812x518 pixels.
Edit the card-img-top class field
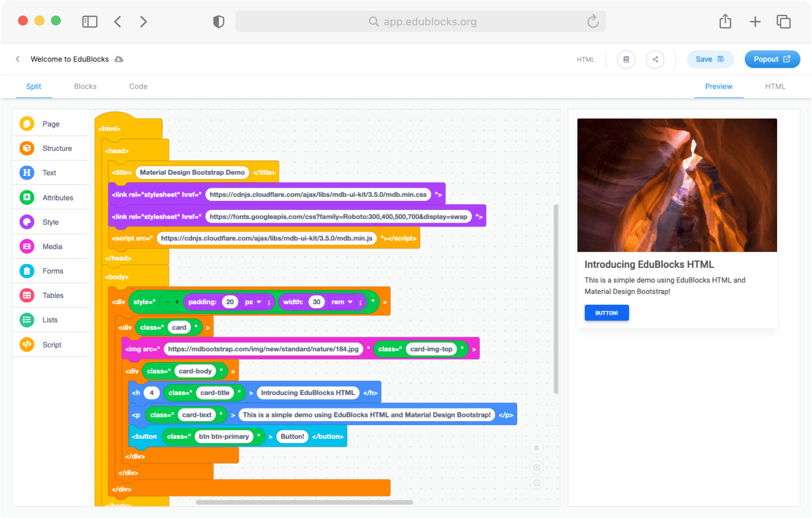[431, 349]
